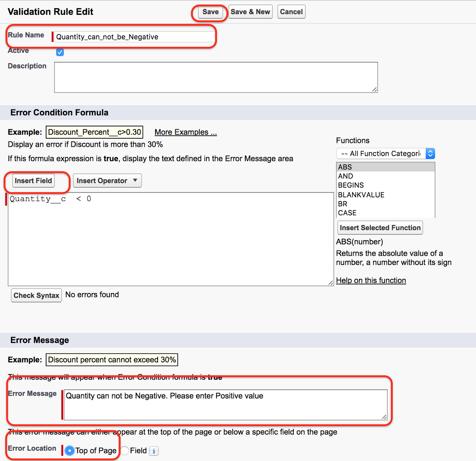
Task: Click the Insert Field button
Action: coord(33,181)
